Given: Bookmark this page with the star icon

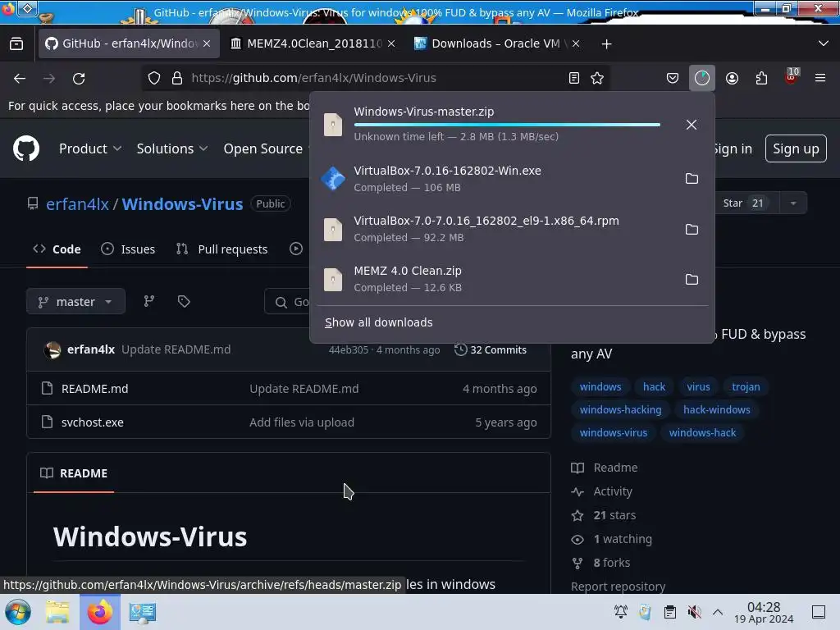Looking at the screenshot, I should [x=597, y=78].
